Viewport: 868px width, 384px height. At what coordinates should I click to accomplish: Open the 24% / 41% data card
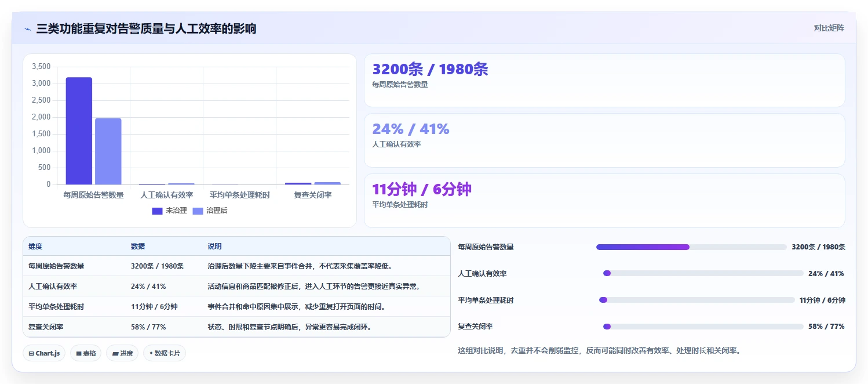tap(604, 140)
